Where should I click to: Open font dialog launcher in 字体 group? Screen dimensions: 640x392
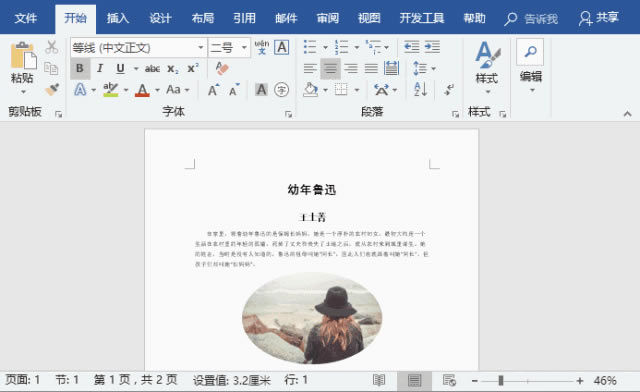(288, 114)
